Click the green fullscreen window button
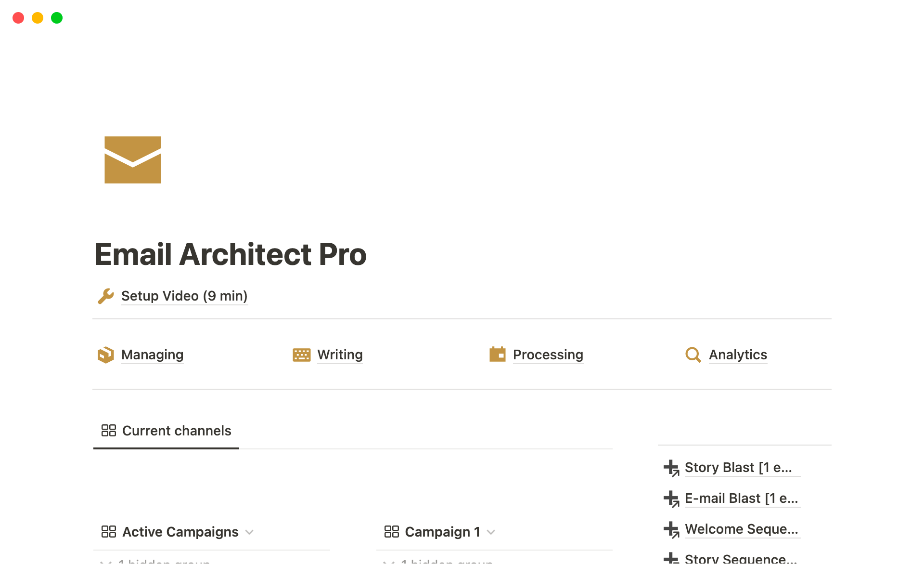 57,18
